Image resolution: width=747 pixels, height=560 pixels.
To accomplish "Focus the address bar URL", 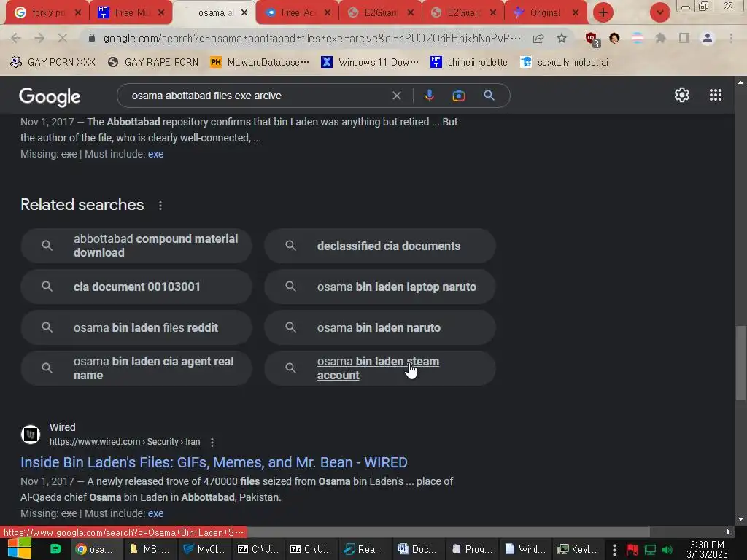I will (x=312, y=38).
